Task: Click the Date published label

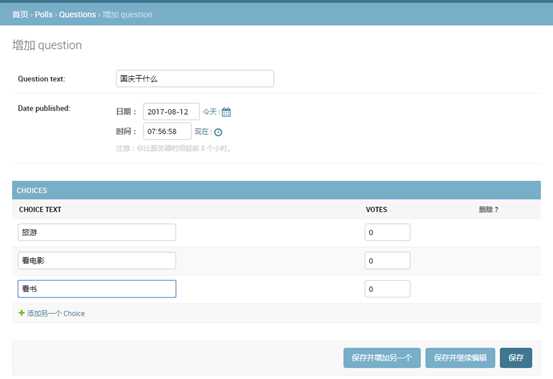Action: coord(44,108)
